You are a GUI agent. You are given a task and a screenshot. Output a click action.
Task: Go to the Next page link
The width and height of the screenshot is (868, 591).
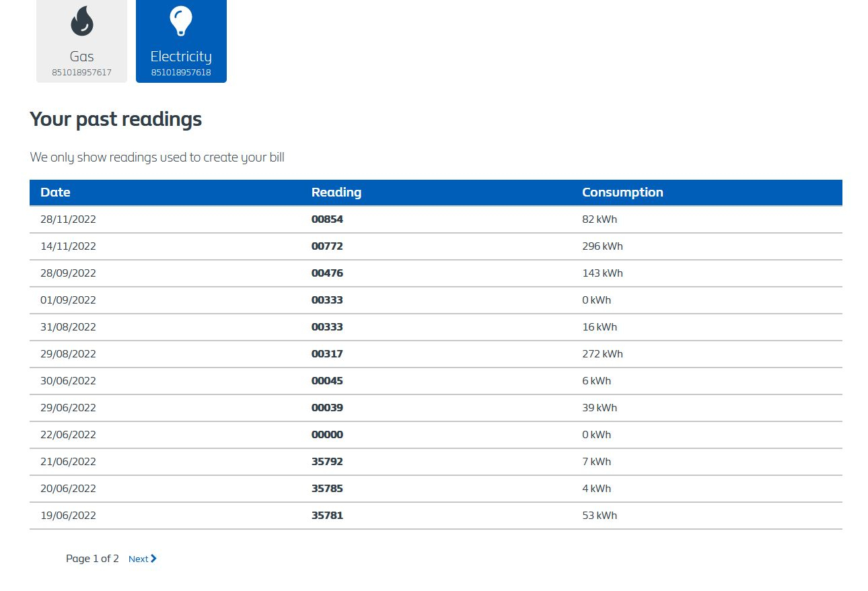coord(139,559)
